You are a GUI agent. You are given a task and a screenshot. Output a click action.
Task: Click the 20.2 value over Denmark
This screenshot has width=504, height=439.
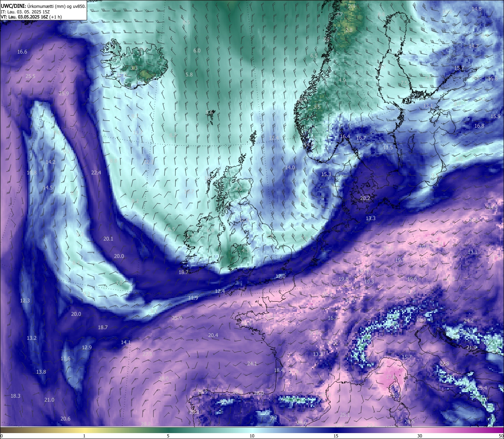tap(365, 198)
